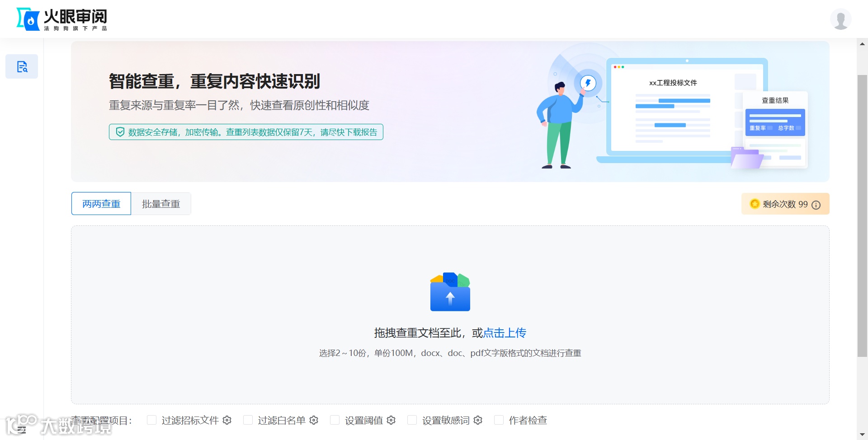
Task: Click the scrollbar up arrow
Action: click(x=862, y=44)
